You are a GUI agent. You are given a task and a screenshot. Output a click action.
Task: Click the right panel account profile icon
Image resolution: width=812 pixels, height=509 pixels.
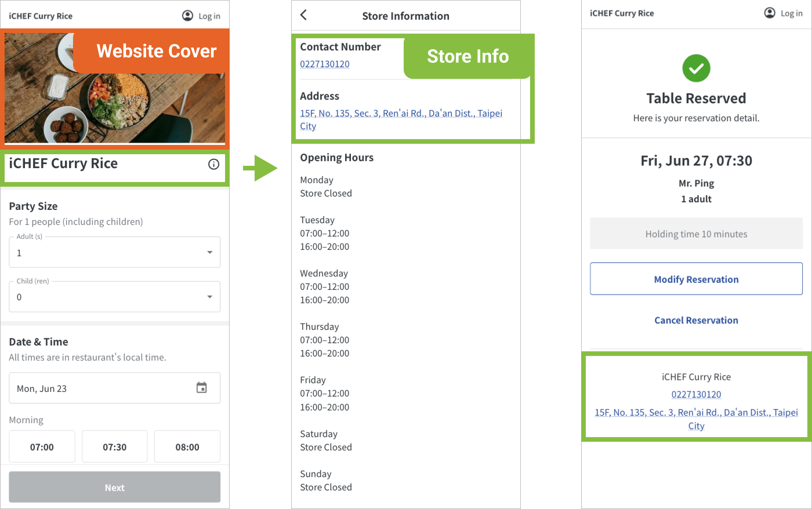coord(769,13)
